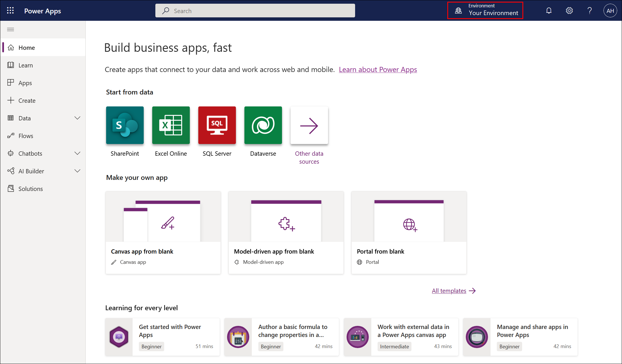Image resolution: width=622 pixels, height=364 pixels.
Task: Expand the AI Builder chevron
Action: [77, 171]
